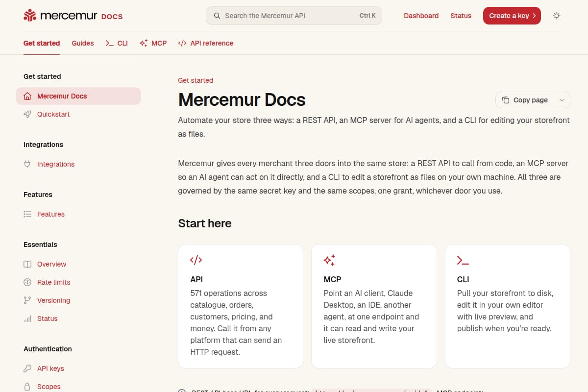Click the 'Authentication' sidebar section heading
This screenshot has height=392, width=588.
pyautogui.click(x=48, y=349)
